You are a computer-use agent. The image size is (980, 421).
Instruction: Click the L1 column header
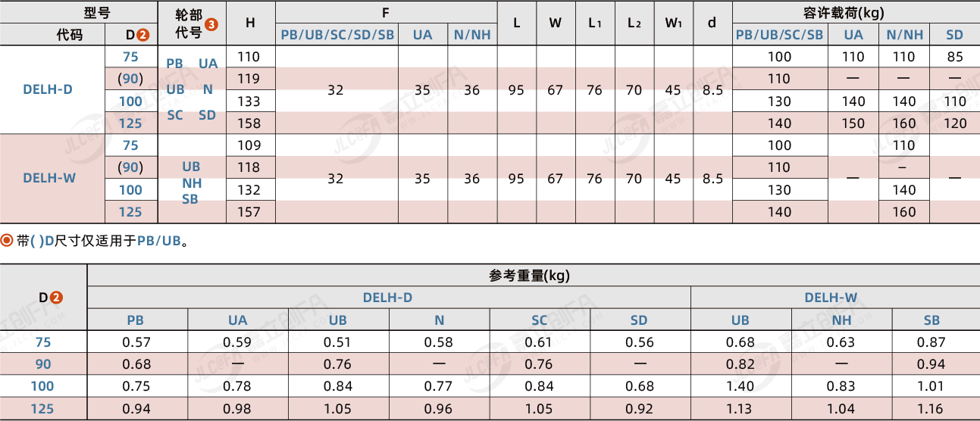pos(594,23)
